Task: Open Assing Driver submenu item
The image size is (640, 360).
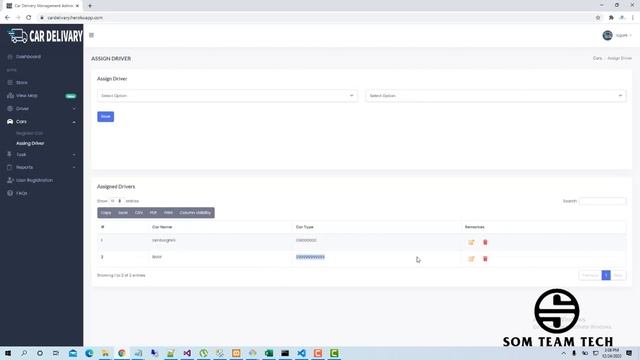Action: click(x=30, y=143)
